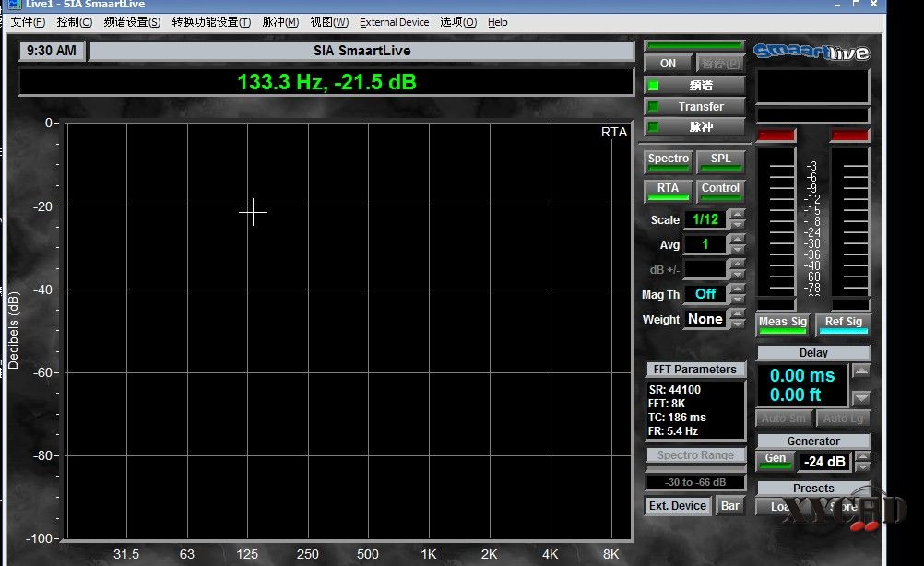Open the 频谱设置(S) menu
This screenshot has width=924, height=566.
point(132,22)
